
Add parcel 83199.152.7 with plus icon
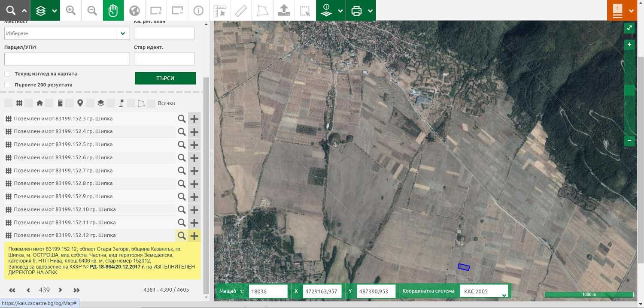point(194,171)
